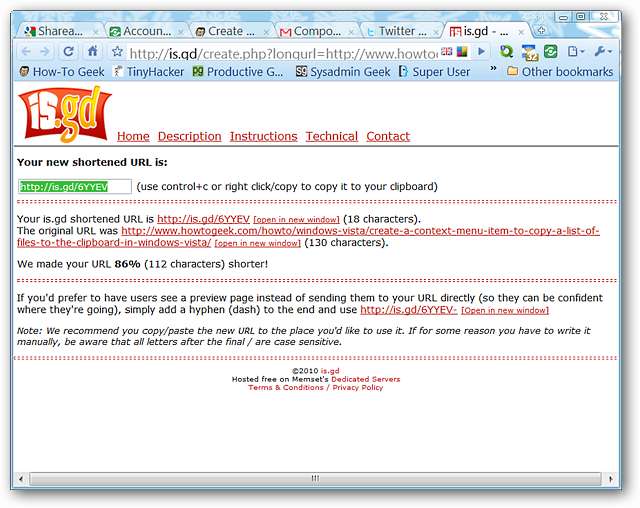Image resolution: width=640 pixels, height=508 pixels.
Task: Open the Contact page link
Action: click(388, 136)
